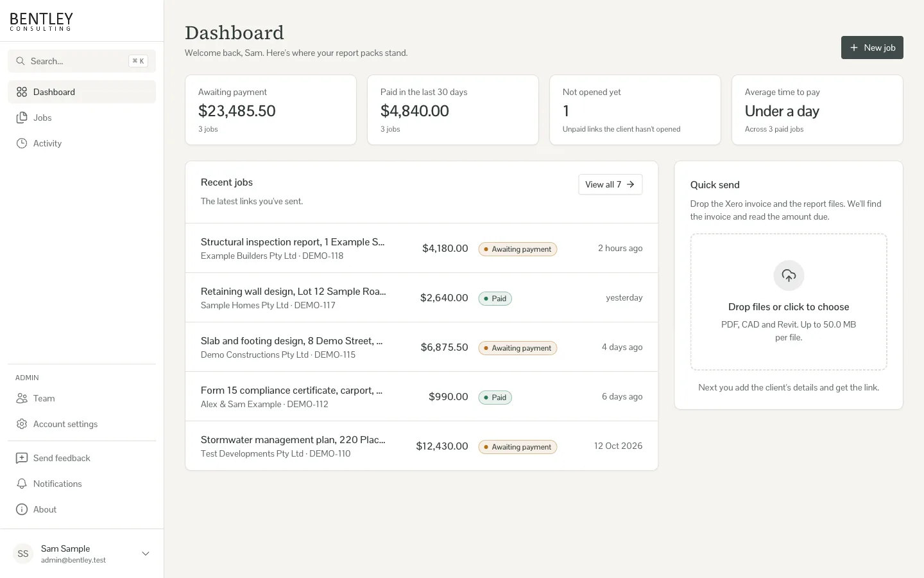The width and height of the screenshot is (924, 578).
Task: Click the Jobs documents icon
Action: coord(22,118)
